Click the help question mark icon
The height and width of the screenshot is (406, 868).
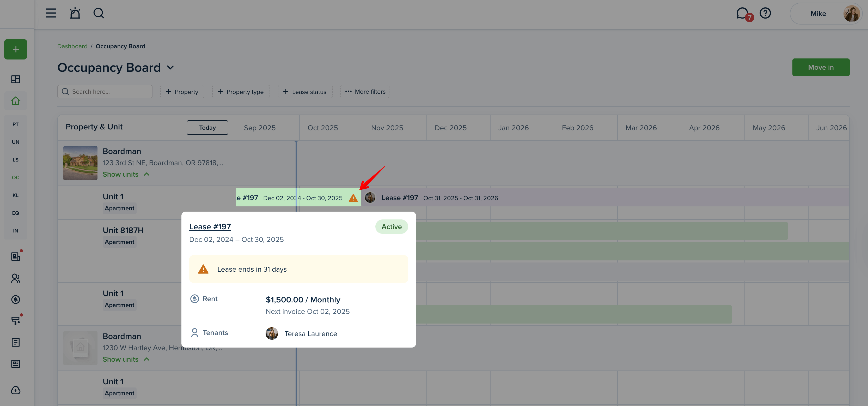[765, 14]
